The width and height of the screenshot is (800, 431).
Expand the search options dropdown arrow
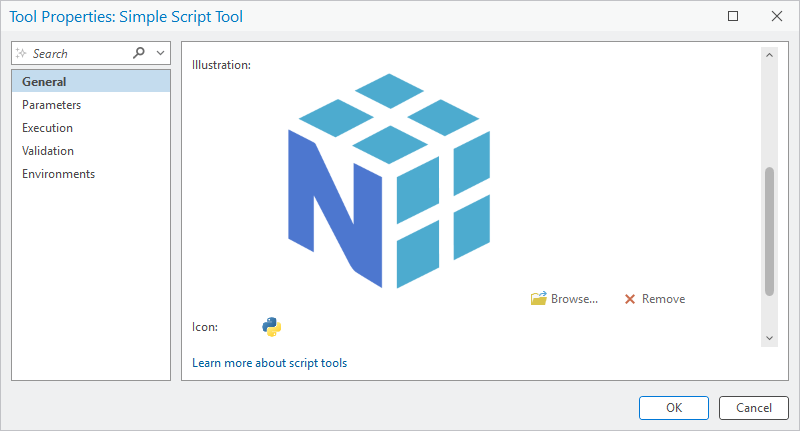pyautogui.click(x=160, y=53)
